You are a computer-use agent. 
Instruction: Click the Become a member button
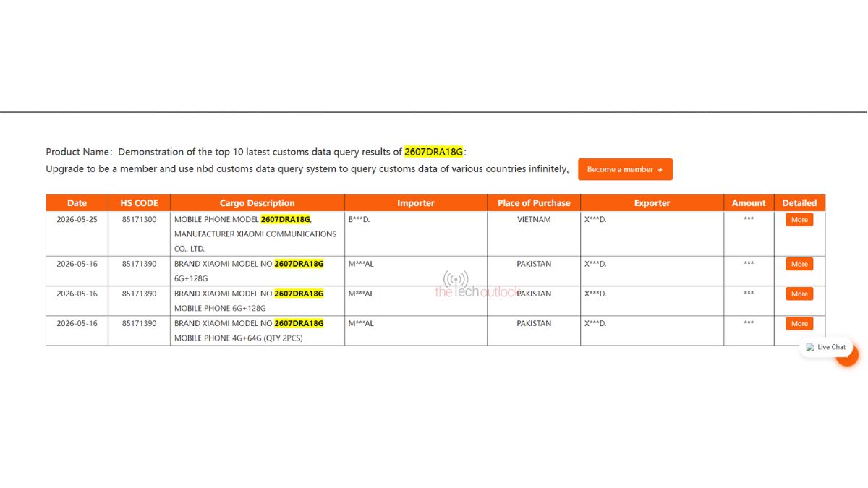(x=625, y=169)
